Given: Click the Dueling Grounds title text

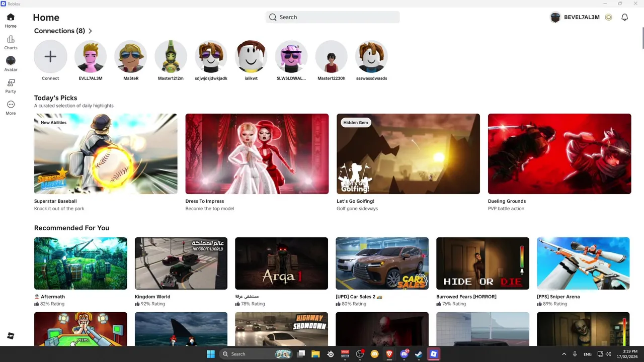Looking at the screenshot, I should [507, 201].
